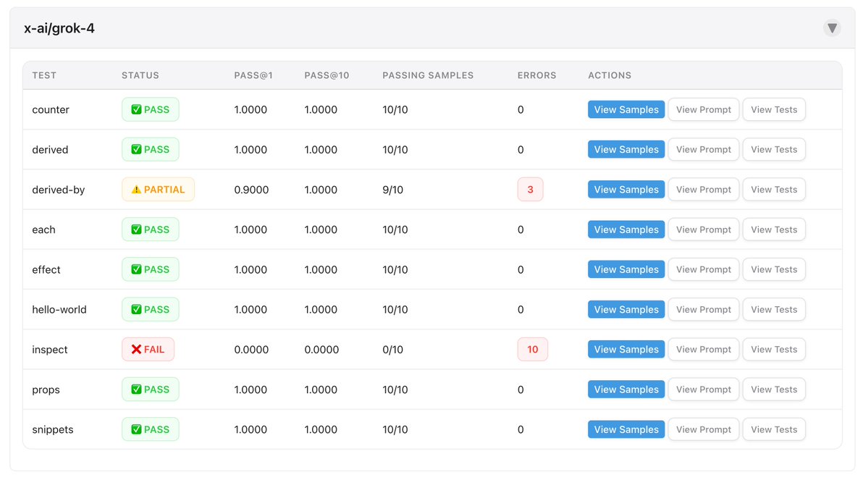868x480 pixels.
Task: View Prompt for hello-world
Action: pyautogui.click(x=704, y=309)
